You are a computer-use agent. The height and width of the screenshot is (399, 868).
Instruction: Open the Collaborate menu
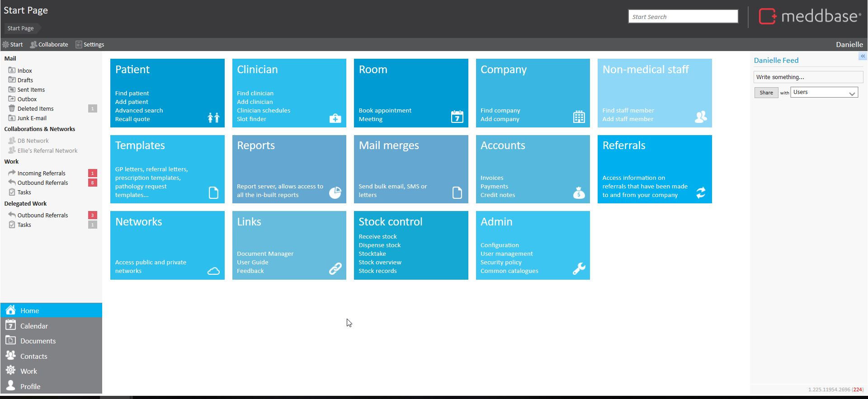tap(49, 45)
